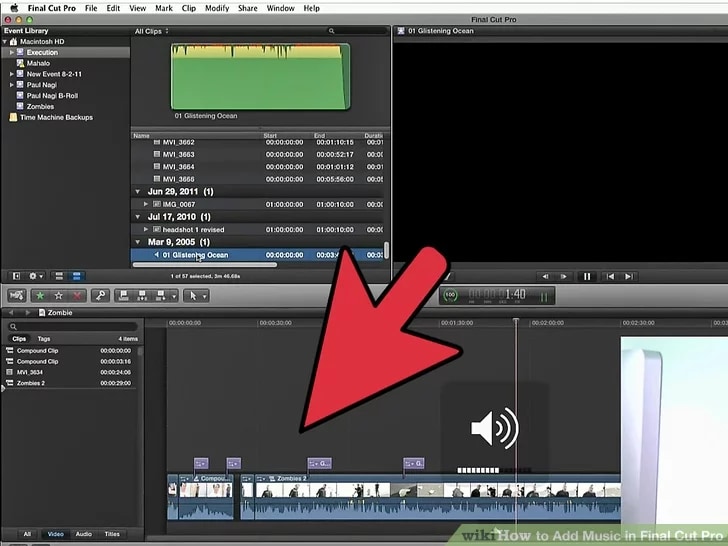Click the connect clip to storyline icon
Screen dimensions: 728x546
pyautogui.click(x=124, y=295)
